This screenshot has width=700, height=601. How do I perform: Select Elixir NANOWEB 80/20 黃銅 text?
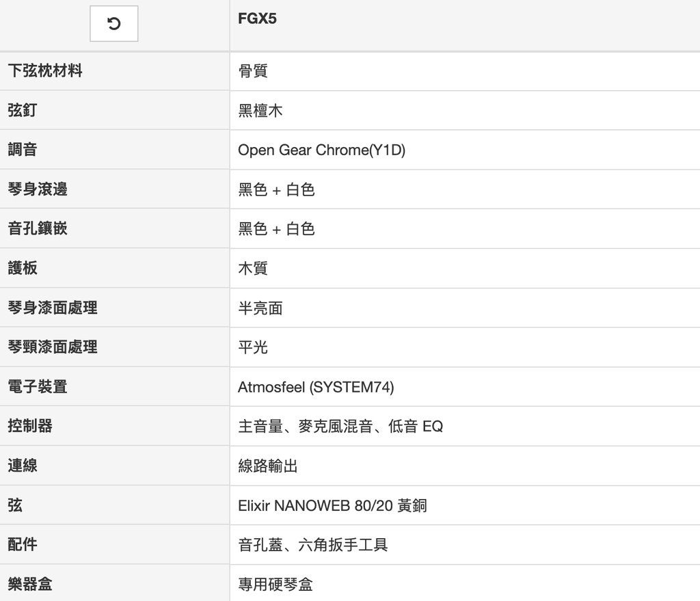click(333, 505)
